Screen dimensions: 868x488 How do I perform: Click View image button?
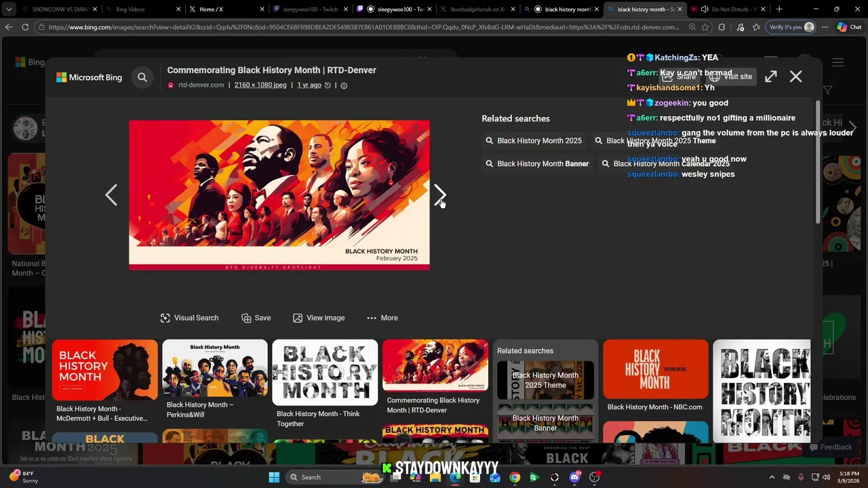click(319, 318)
